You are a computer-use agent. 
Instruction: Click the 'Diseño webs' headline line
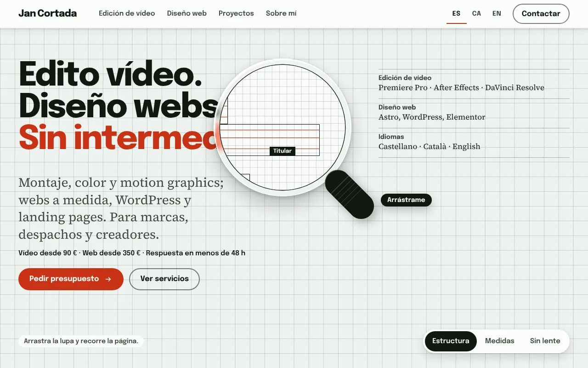pos(118,105)
